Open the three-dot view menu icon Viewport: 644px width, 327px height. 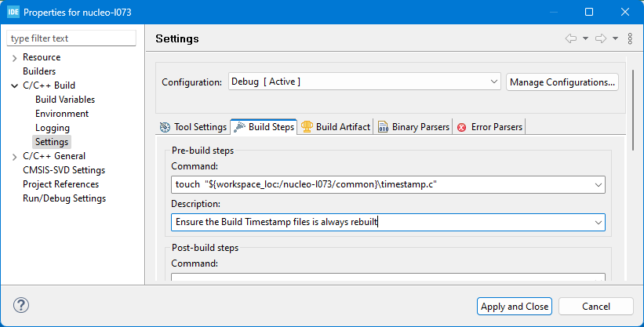click(x=630, y=38)
